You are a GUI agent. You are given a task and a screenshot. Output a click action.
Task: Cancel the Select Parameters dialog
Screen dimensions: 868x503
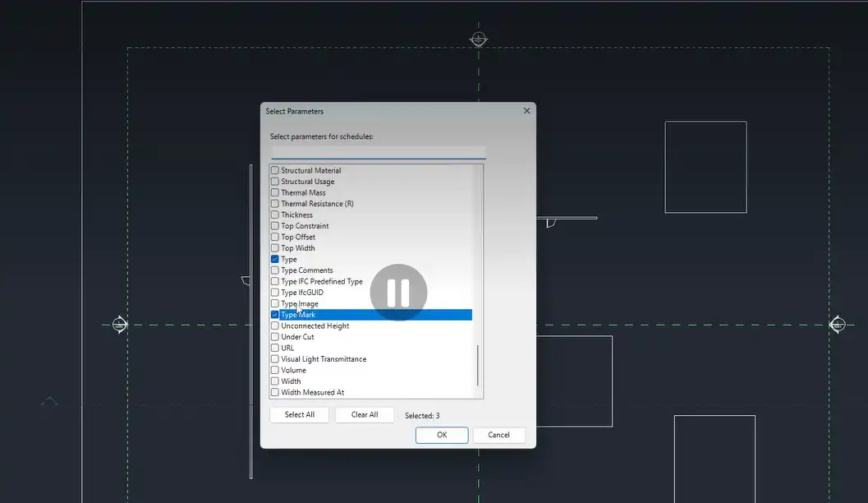tap(498, 435)
